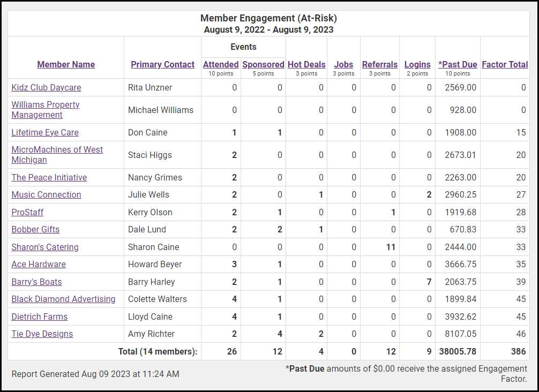Sort by Hot Deals column
The height and width of the screenshot is (392, 539).
(x=306, y=64)
